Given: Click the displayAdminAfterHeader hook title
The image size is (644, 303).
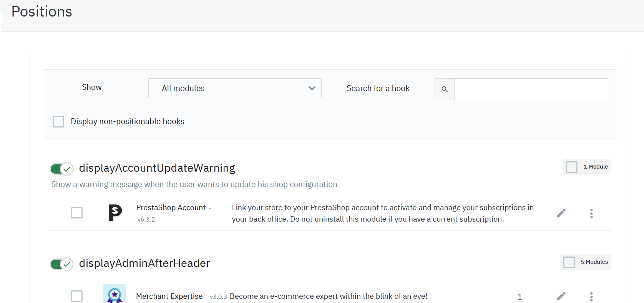Looking at the screenshot, I should (144, 263).
